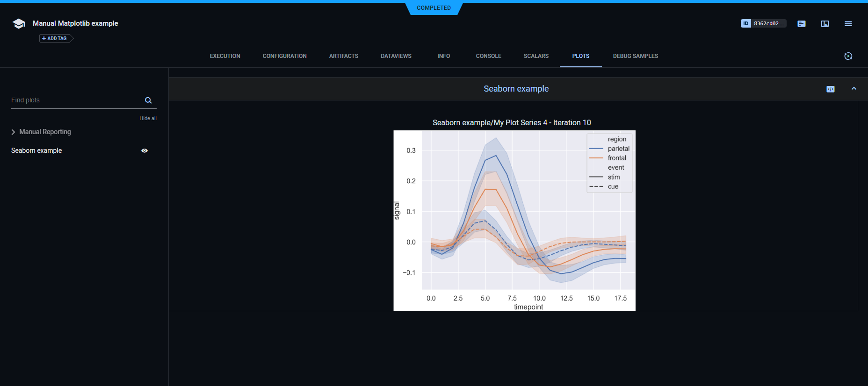The width and height of the screenshot is (868, 386).
Task: Click the experiment graduation cap icon
Action: 19,23
